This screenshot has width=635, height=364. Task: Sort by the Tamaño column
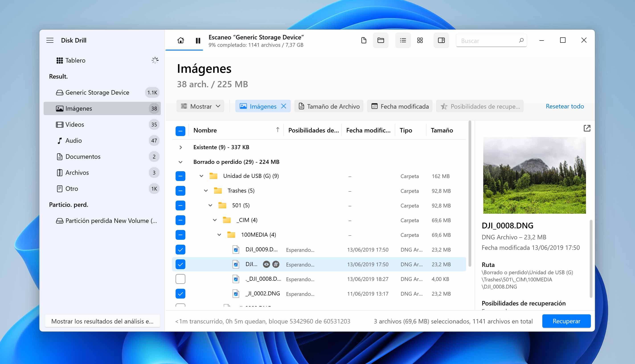[442, 130]
